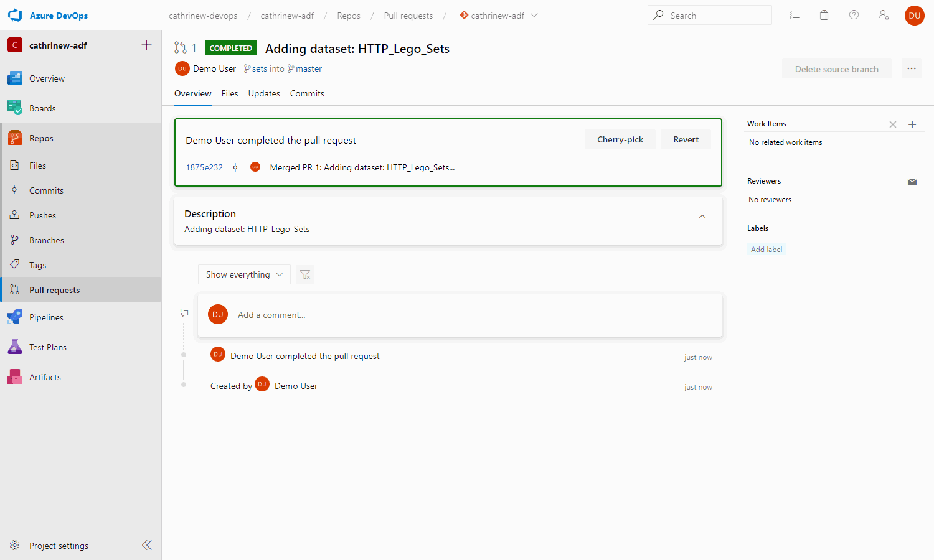Open the help question mark icon

pos(854,16)
